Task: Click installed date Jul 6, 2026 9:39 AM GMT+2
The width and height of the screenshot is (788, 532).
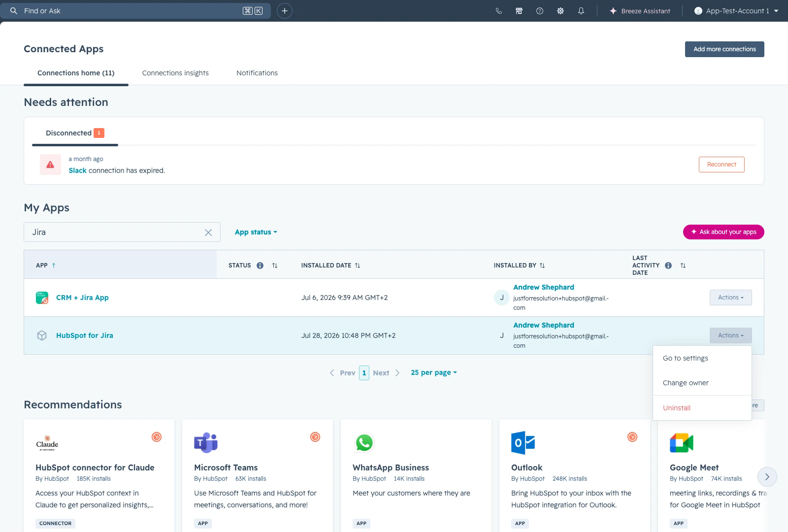Action: (x=345, y=298)
